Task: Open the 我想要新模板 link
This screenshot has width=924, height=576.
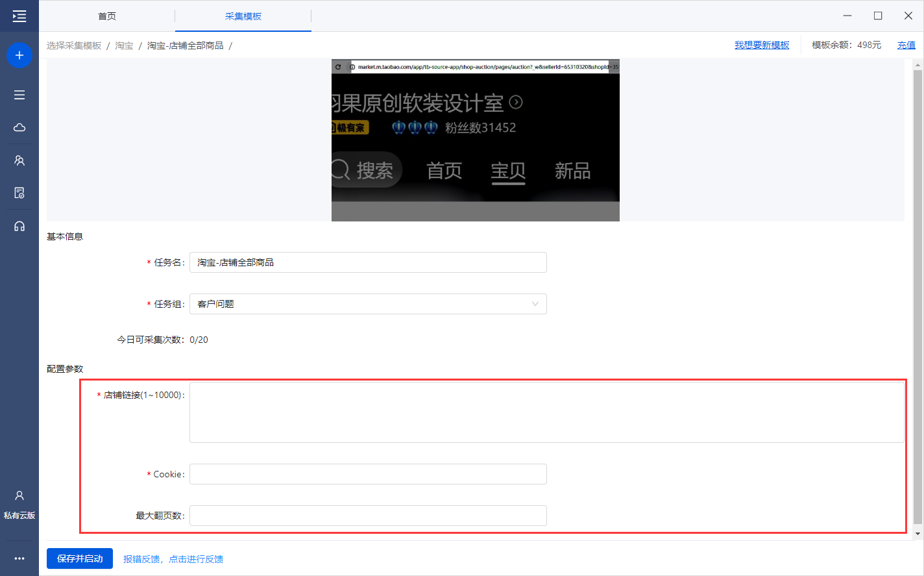Action: (x=762, y=45)
